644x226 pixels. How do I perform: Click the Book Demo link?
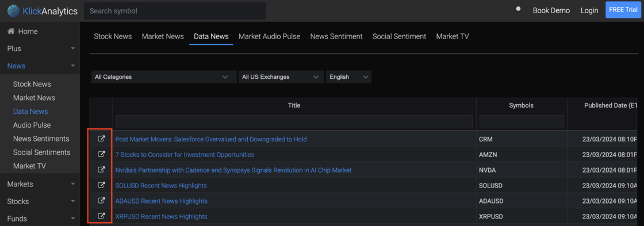(x=551, y=11)
